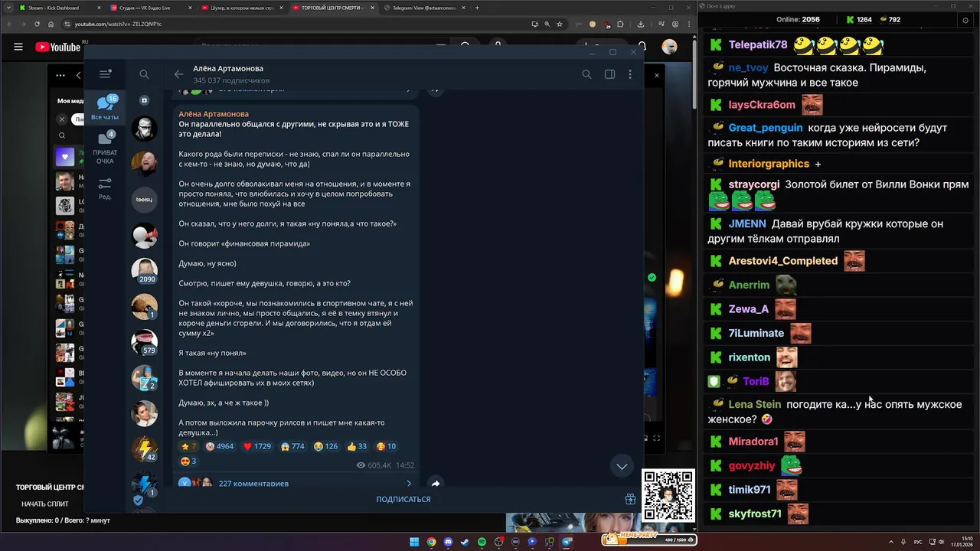Open the Windows Start menu
The image size is (980, 551).
[414, 542]
